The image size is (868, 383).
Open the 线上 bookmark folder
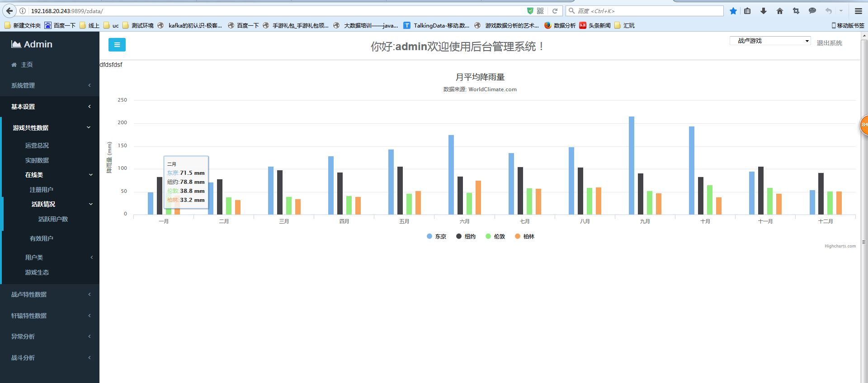point(90,25)
